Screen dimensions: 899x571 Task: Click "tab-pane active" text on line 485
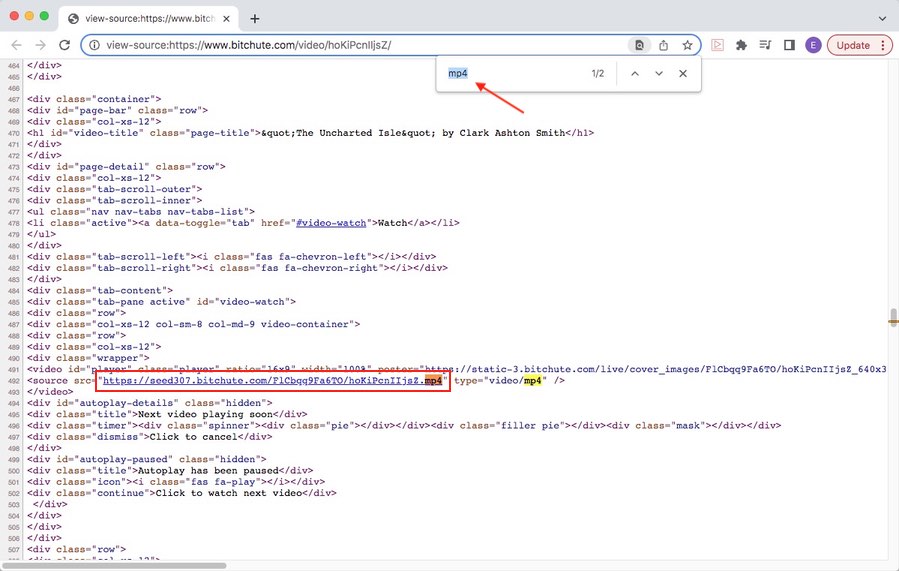(140, 302)
